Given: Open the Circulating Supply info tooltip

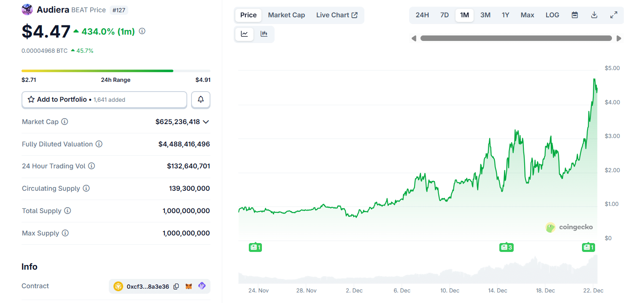Looking at the screenshot, I should (x=86, y=188).
